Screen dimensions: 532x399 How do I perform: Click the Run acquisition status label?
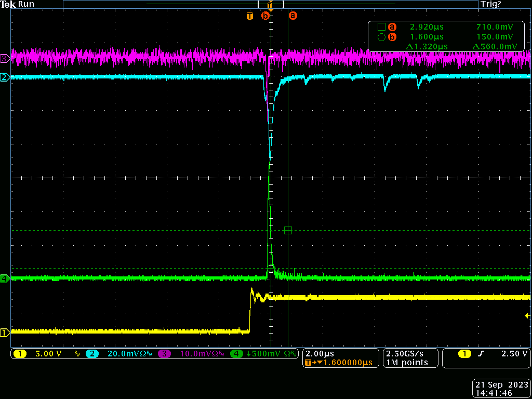[26, 4]
